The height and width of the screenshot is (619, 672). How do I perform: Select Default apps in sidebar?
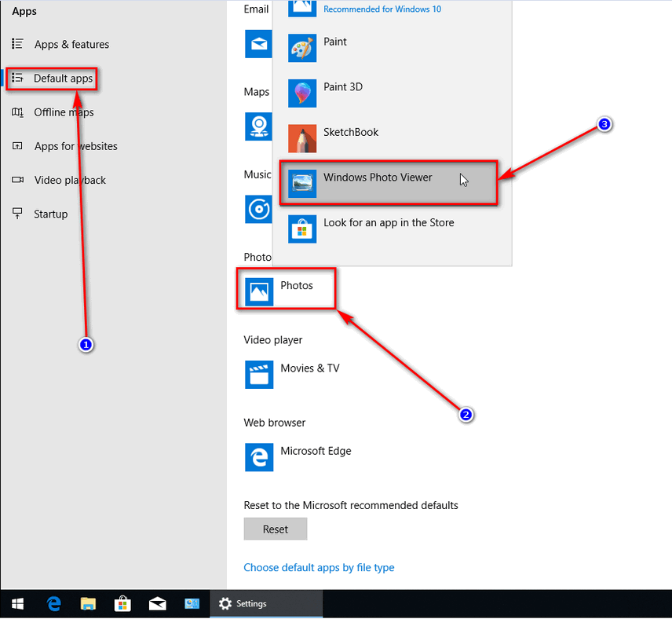(63, 79)
